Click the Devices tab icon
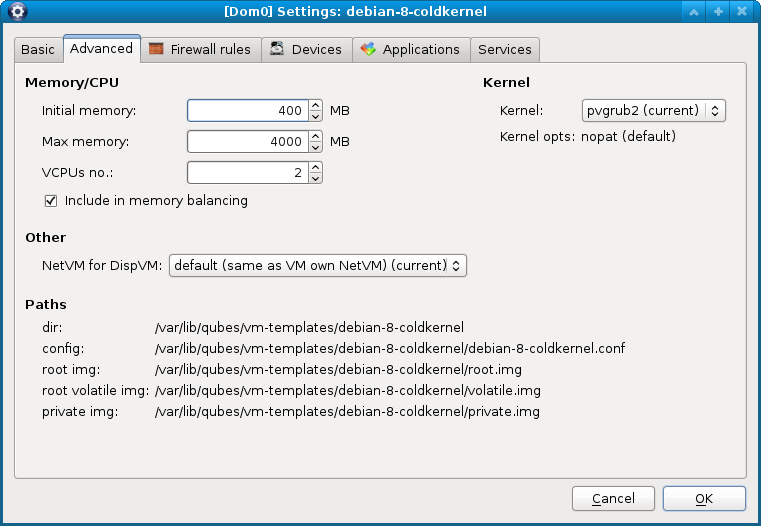 coord(277,49)
